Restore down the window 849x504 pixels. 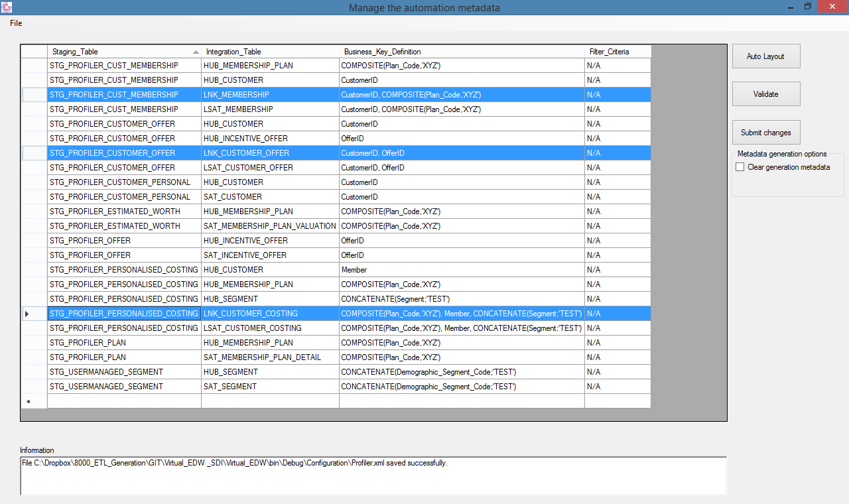(x=808, y=6)
